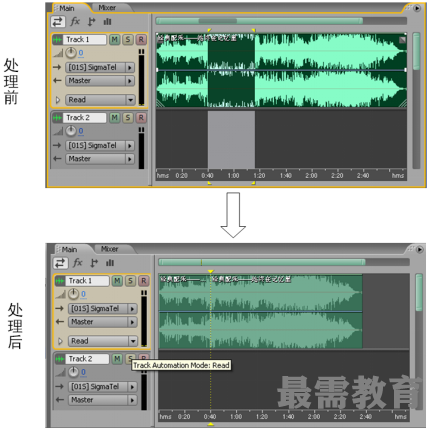Viewport: 429px width, 432px height.
Task: Expand Track 1 automation lanes triangle in 处理前 panel
Action: click(58, 100)
